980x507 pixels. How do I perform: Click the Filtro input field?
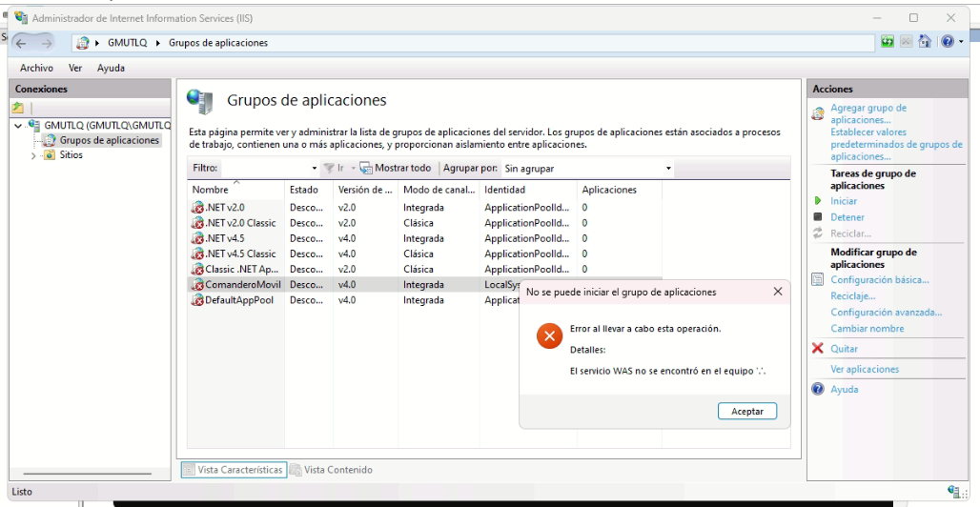[265, 168]
